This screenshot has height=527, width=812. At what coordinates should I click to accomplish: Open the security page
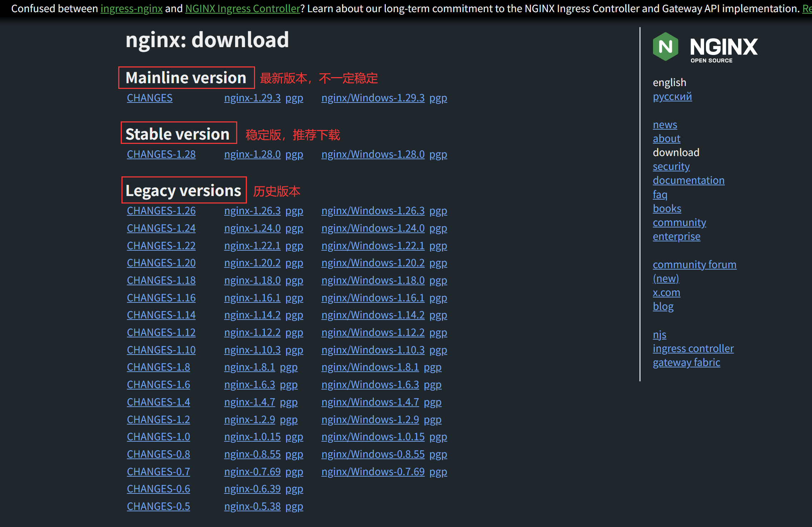coord(671,166)
